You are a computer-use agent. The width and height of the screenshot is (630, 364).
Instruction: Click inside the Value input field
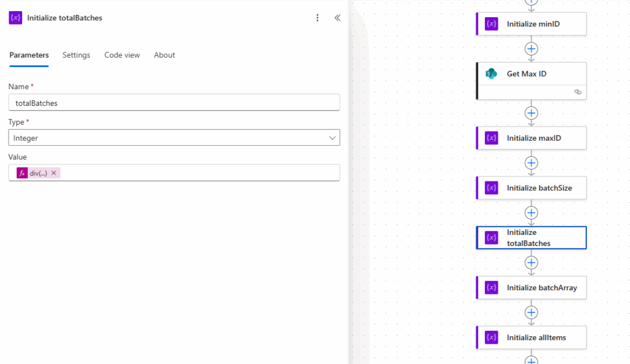(174, 173)
